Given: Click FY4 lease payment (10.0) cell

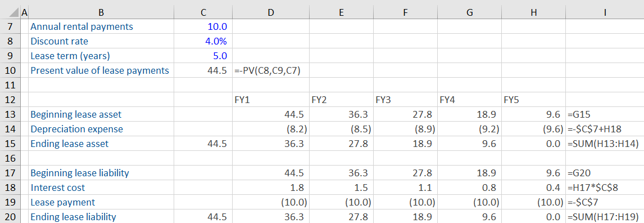Looking at the screenshot, I should (x=469, y=202).
